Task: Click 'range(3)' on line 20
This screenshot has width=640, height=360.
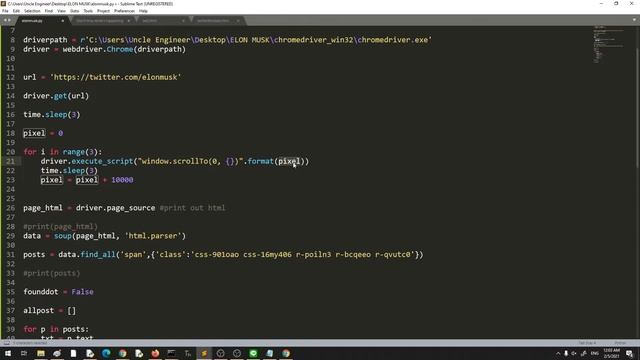Action: click(80, 152)
